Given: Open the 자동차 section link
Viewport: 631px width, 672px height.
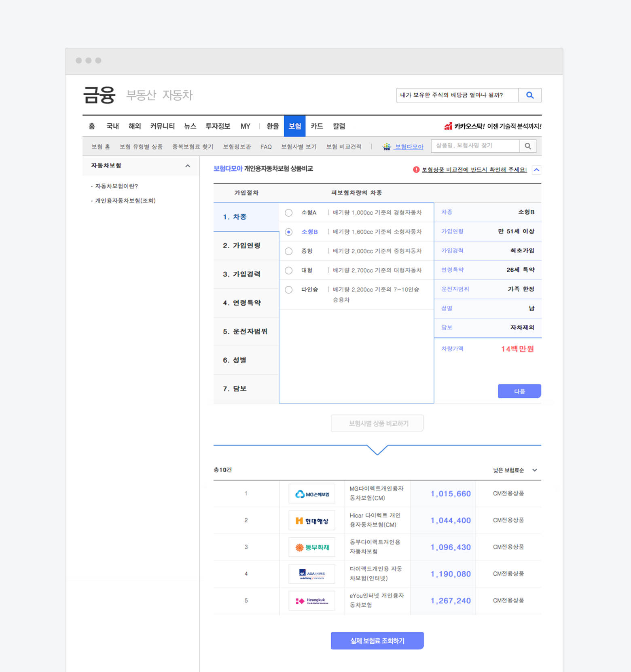Looking at the screenshot, I should pos(178,95).
